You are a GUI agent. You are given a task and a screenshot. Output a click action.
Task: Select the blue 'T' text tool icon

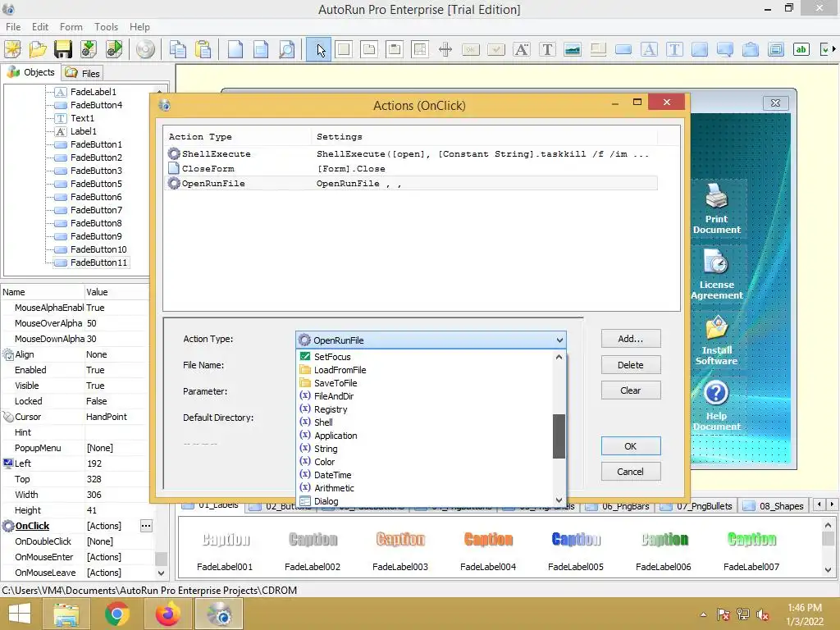[674, 50]
